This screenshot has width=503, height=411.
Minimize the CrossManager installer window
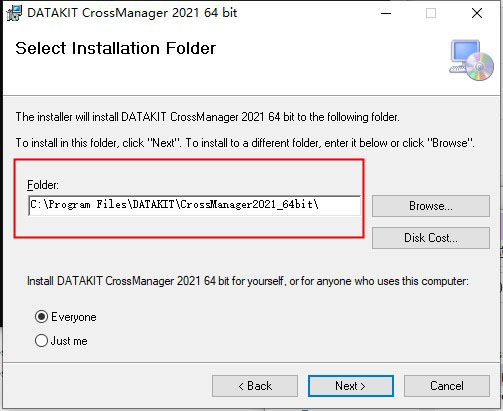(x=386, y=13)
